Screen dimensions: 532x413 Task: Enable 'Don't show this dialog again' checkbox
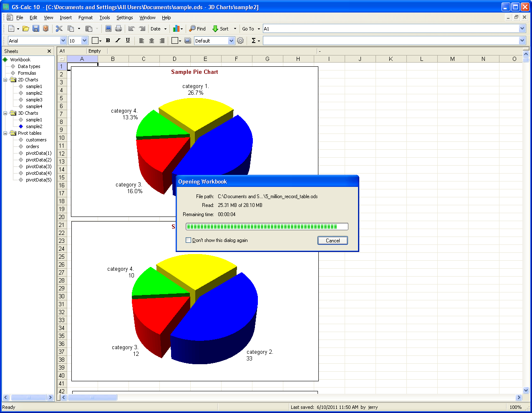(188, 240)
